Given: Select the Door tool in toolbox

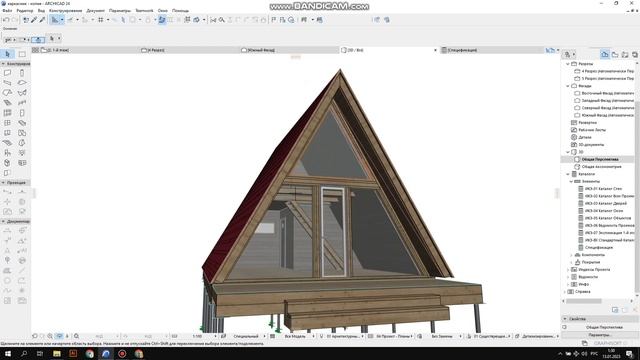Looking at the screenshot, I should [22, 113].
